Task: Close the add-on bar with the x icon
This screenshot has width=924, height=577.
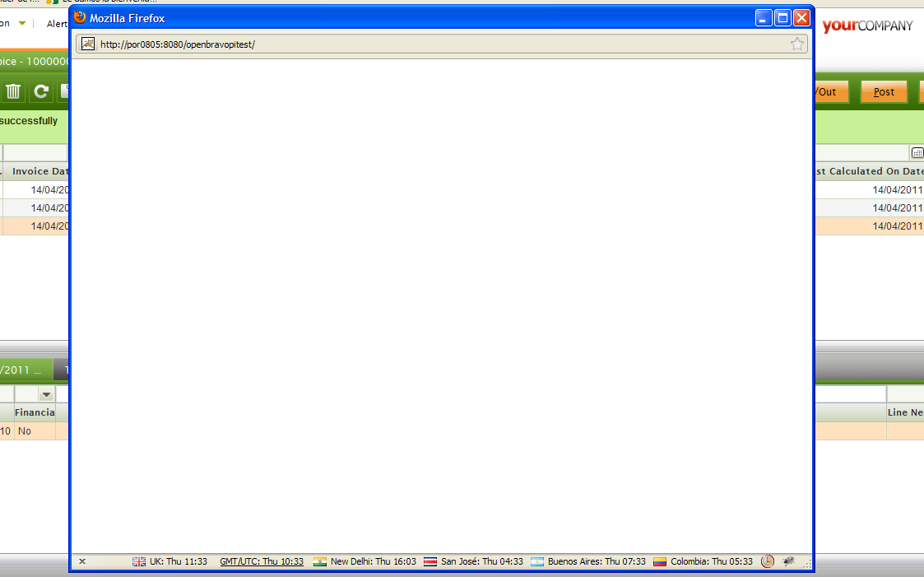Action: (82, 561)
